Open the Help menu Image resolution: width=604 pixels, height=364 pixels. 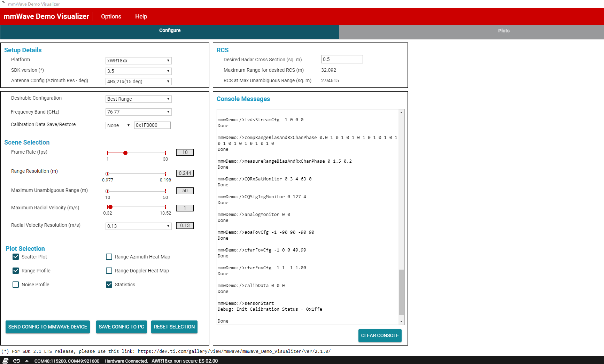pyautogui.click(x=141, y=16)
